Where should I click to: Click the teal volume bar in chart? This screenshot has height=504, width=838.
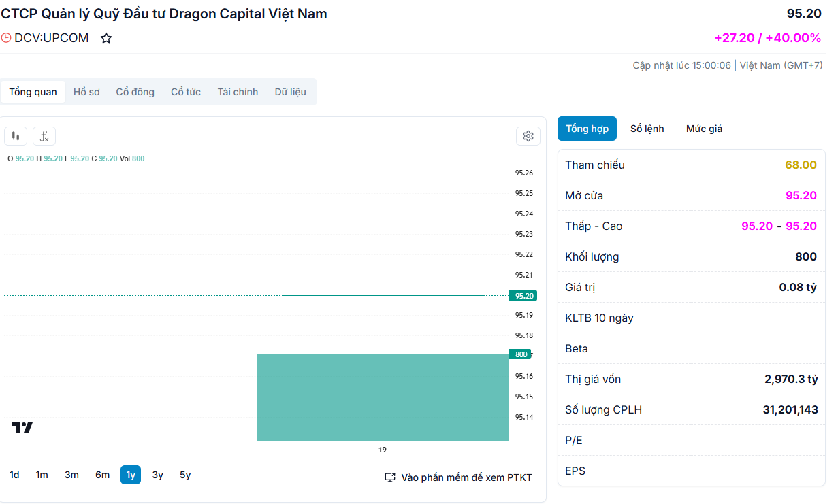[x=382, y=397]
